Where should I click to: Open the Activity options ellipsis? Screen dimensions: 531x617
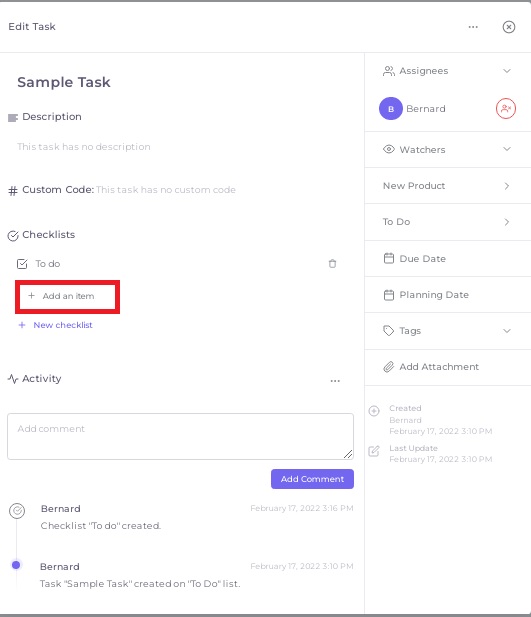[x=335, y=381]
